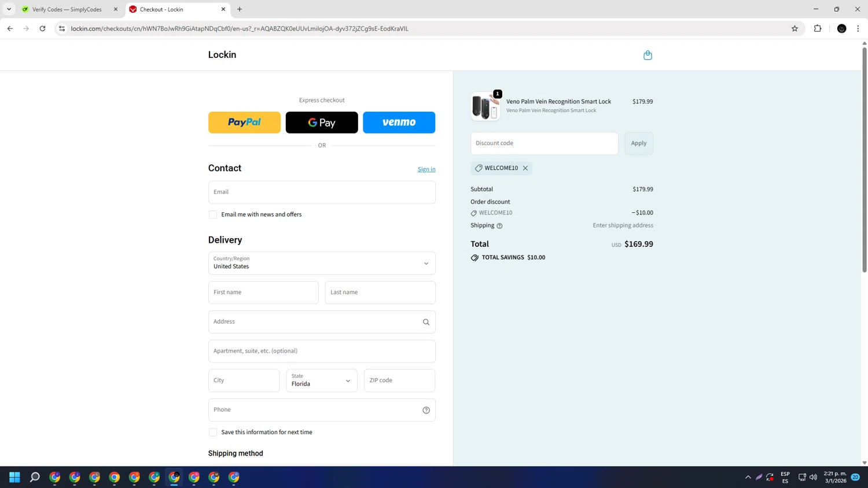Reload the checkout page
Image resolution: width=868 pixels, height=488 pixels.
tap(42, 28)
